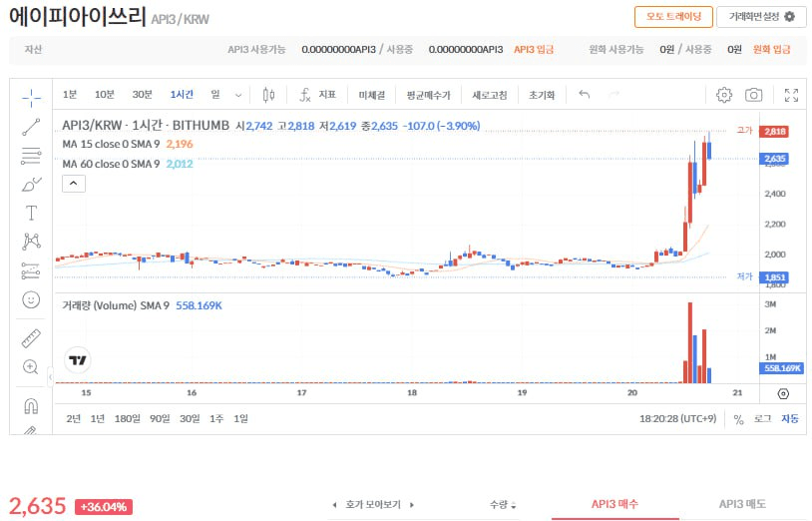Select the 1분 interval
This screenshot has width=812, height=521.
tap(70, 94)
